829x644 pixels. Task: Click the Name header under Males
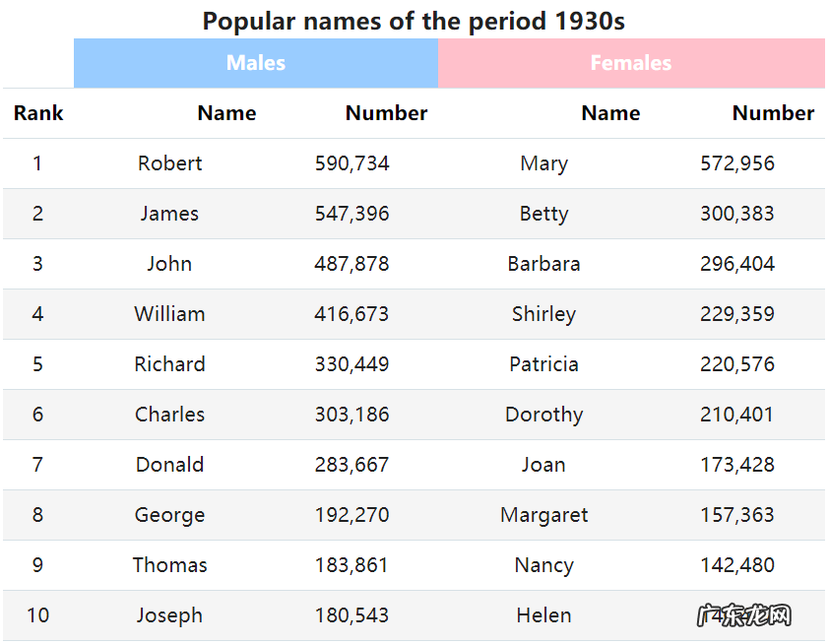226,113
